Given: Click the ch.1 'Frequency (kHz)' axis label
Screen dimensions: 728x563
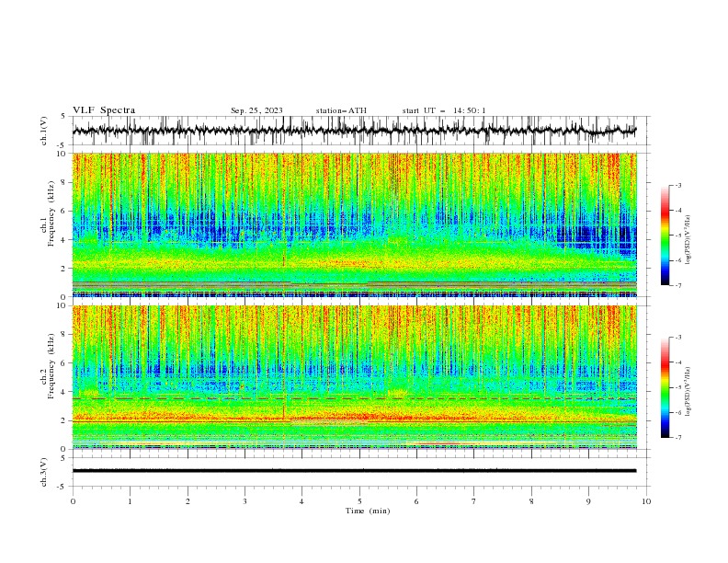Looking at the screenshot, I should click(51, 212).
